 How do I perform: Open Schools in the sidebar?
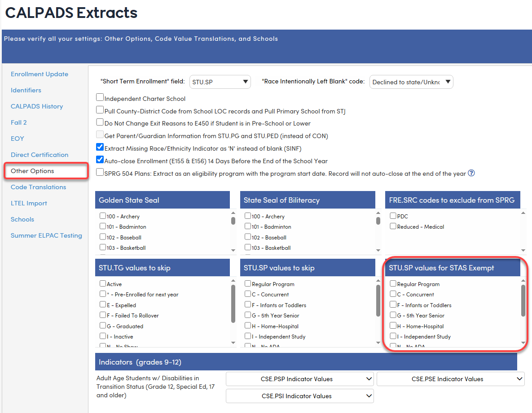[x=22, y=220]
